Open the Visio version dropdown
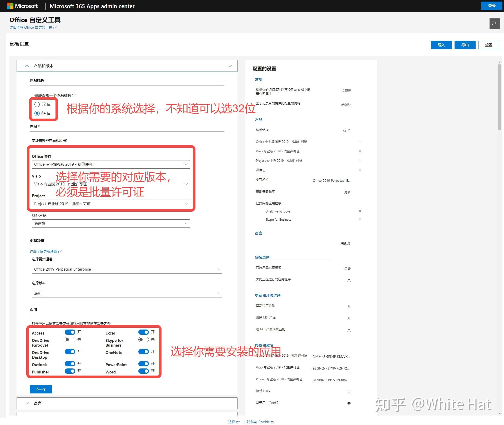Viewport: 504px width, 425px height. click(x=111, y=184)
